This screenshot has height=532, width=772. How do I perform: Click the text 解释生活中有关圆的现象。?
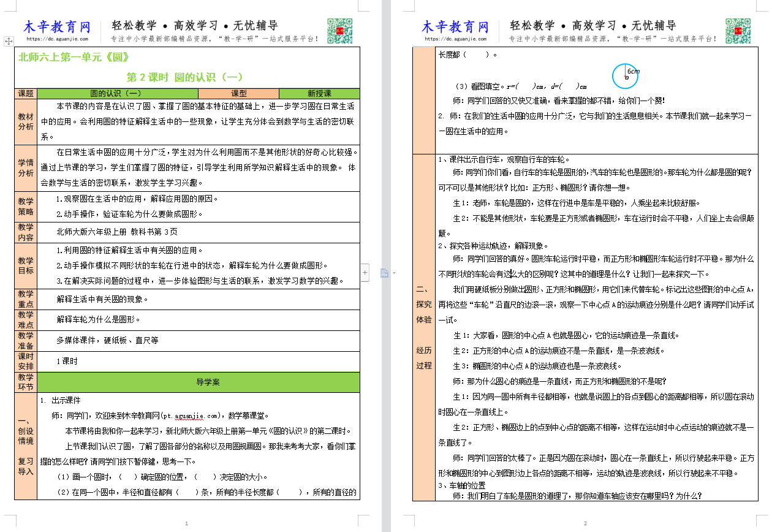point(102,300)
